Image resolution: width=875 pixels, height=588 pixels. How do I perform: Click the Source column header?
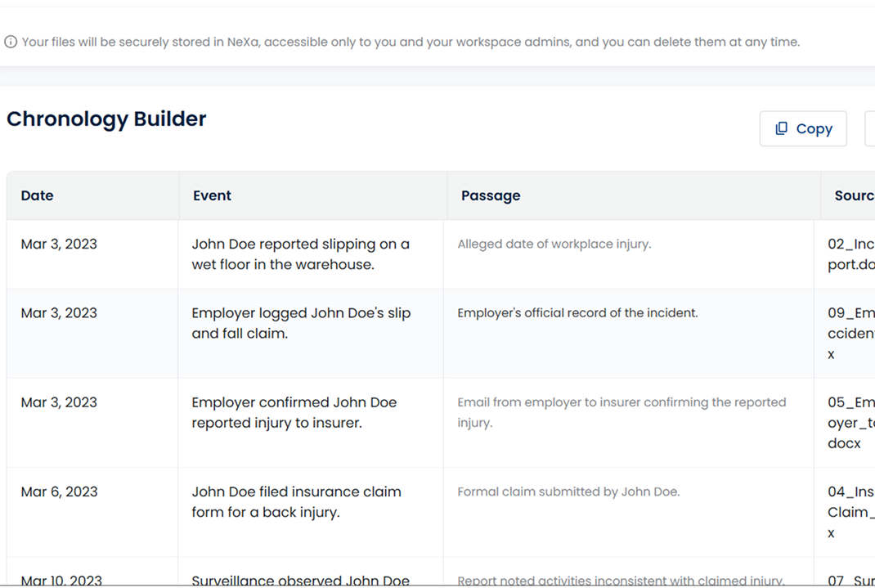pyautogui.click(x=854, y=195)
